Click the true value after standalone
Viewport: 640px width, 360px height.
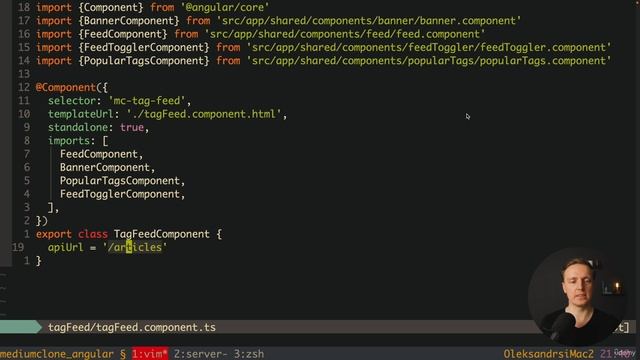pyautogui.click(x=132, y=127)
